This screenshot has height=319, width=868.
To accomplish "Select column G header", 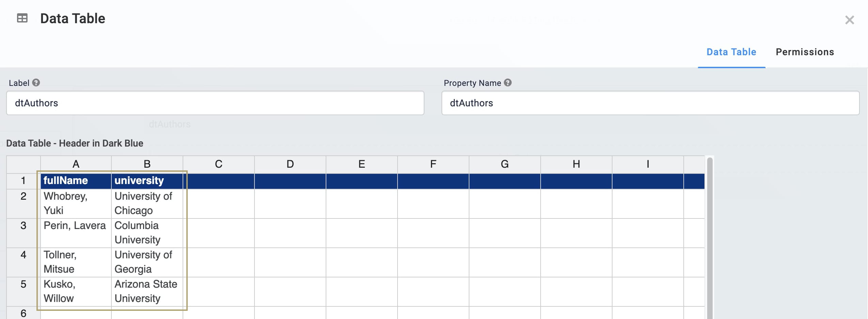I will tap(505, 165).
